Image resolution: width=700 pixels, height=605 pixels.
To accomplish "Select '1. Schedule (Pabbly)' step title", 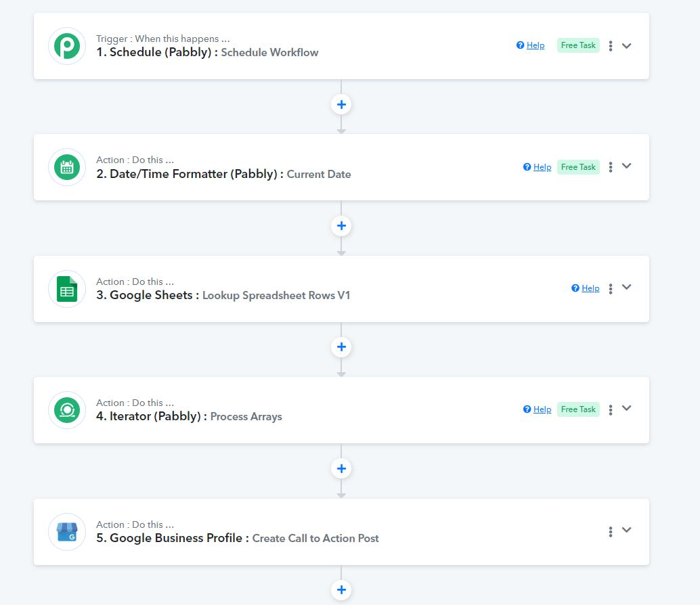I will (156, 52).
